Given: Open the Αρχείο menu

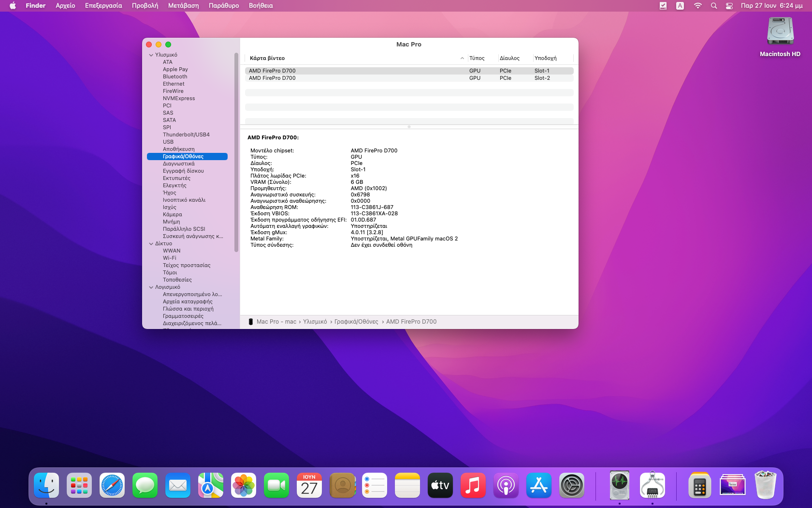Looking at the screenshot, I should 65,6.
